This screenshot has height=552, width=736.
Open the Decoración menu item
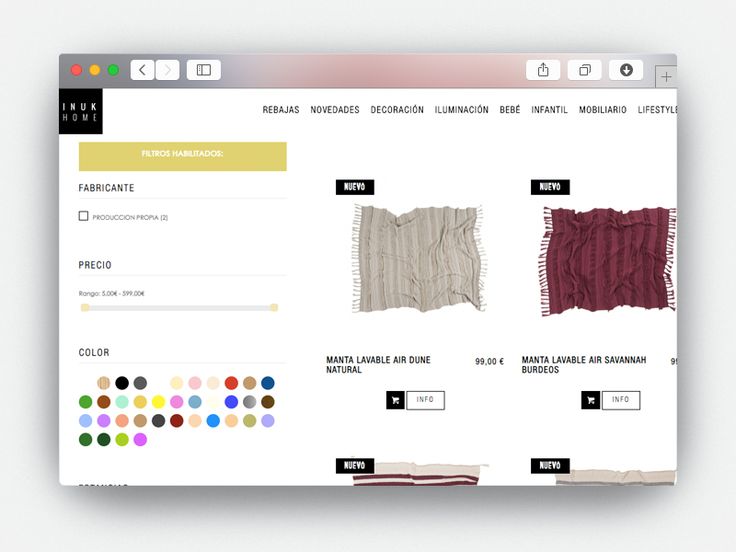[x=397, y=110]
